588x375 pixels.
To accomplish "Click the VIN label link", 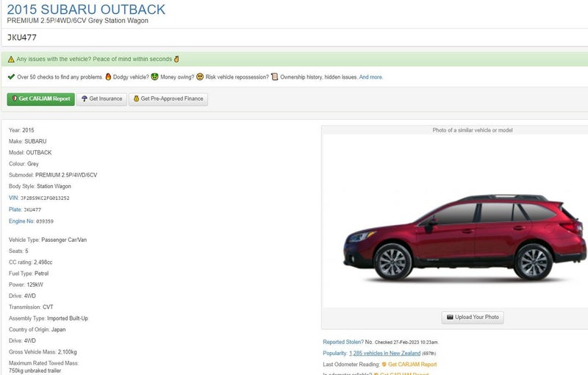I will pos(13,198).
